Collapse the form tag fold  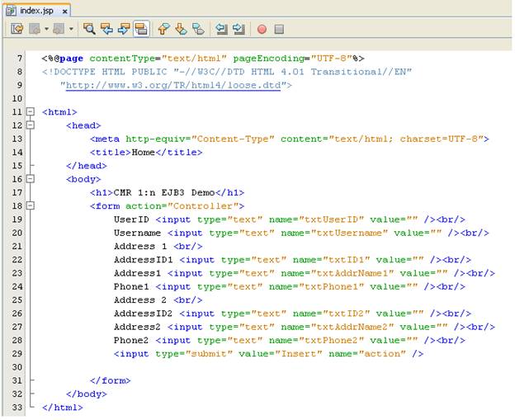(x=31, y=205)
